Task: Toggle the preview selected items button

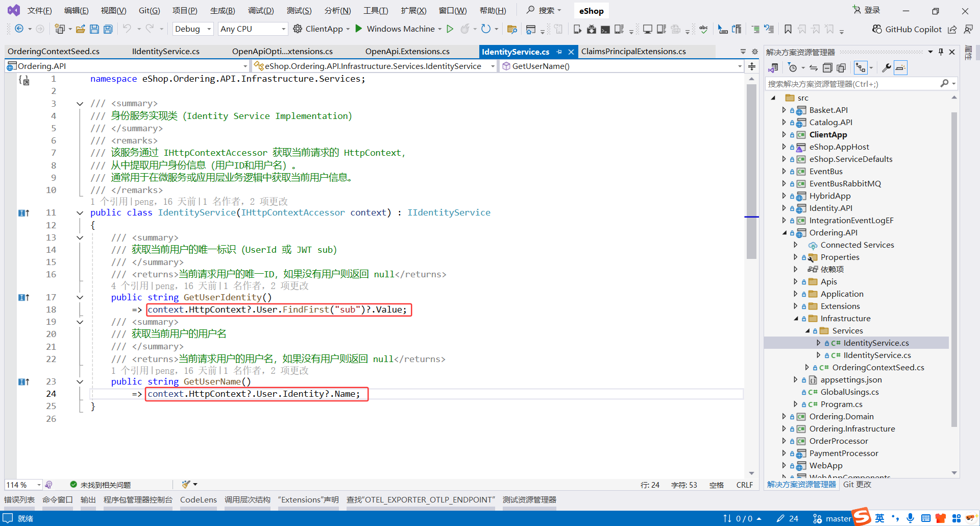Action: point(900,68)
